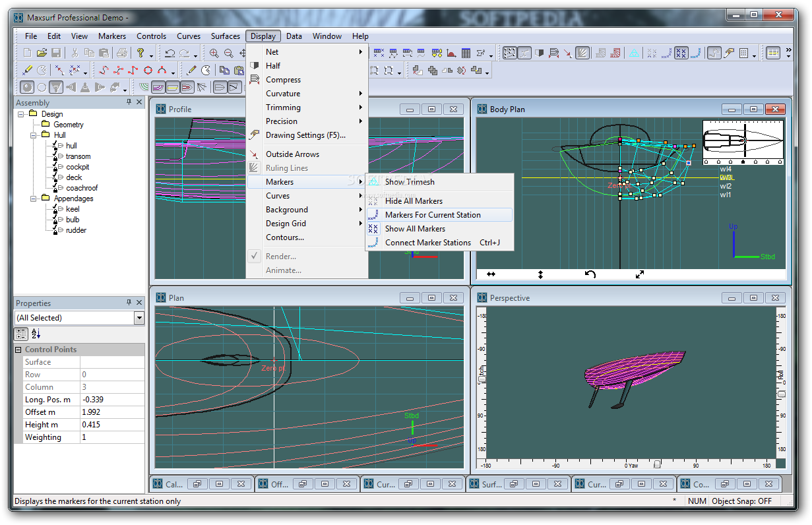The height and width of the screenshot is (525, 812).
Task: Click the table grid icon in top toolbar
Action: (x=466, y=53)
